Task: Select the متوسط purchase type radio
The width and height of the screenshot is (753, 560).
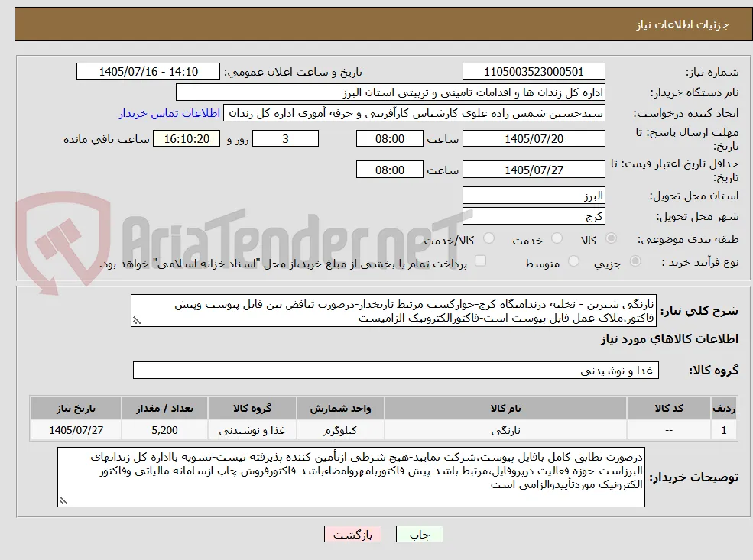Action: pyautogui.click(x=573, y=261)
